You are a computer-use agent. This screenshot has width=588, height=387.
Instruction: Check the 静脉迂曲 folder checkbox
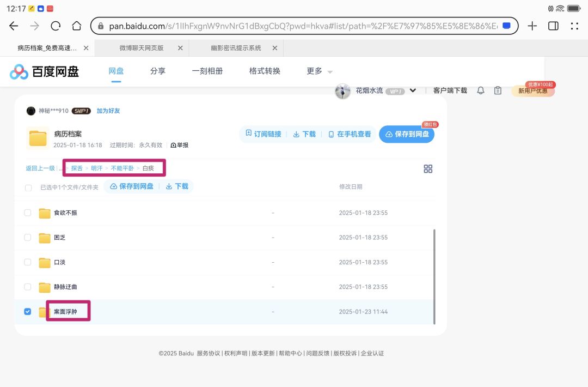tap(28, 287)
